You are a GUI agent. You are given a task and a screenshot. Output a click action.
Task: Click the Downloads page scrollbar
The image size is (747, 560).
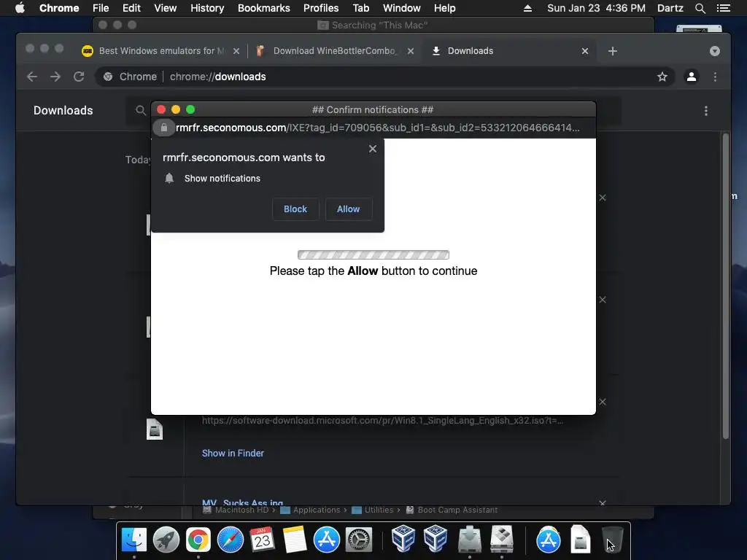(726, 286)
